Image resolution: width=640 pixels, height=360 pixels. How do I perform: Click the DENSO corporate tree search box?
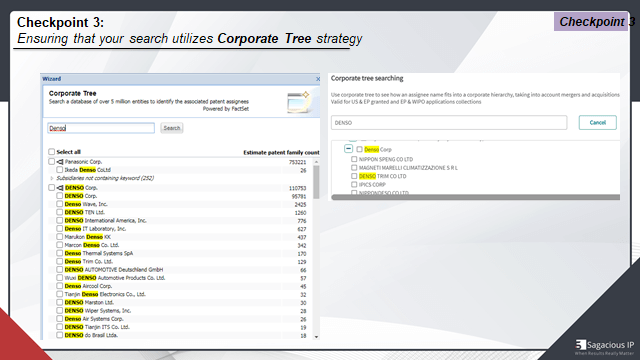449,122
